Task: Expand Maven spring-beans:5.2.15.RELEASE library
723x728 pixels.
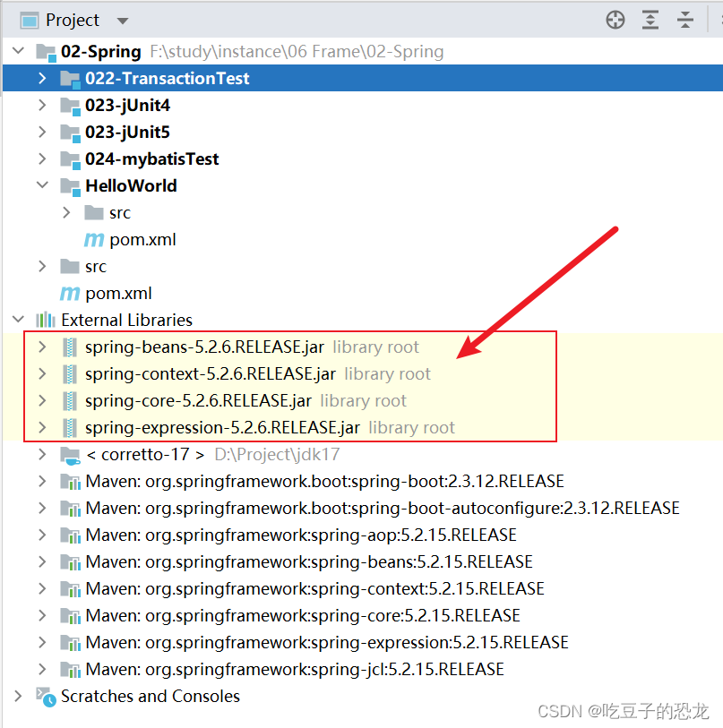Action: coord(42,561)
